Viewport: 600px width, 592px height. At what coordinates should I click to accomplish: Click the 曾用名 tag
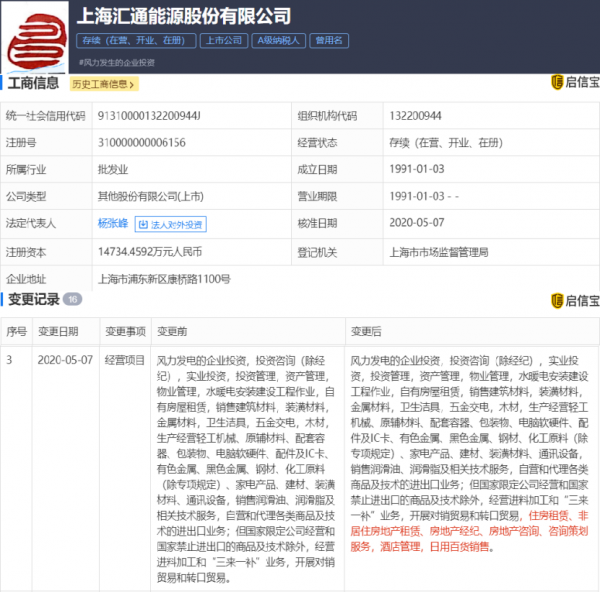[x=329, y=41]
